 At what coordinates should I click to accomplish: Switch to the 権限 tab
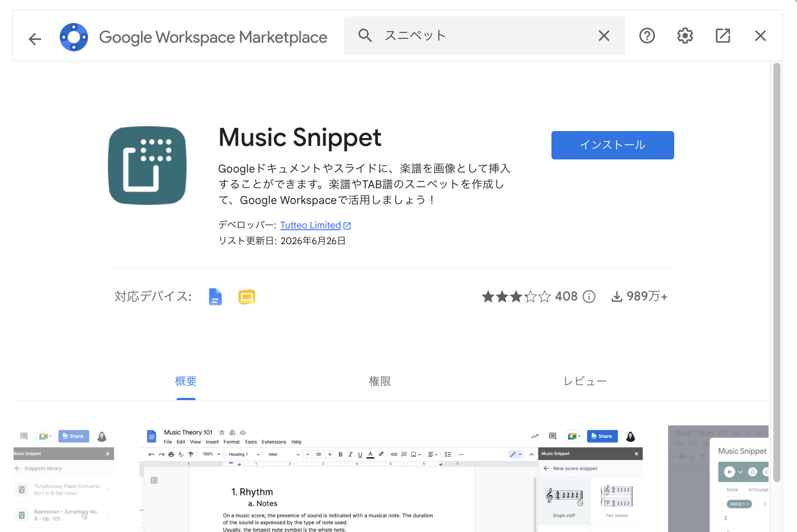tap(380, 382)
